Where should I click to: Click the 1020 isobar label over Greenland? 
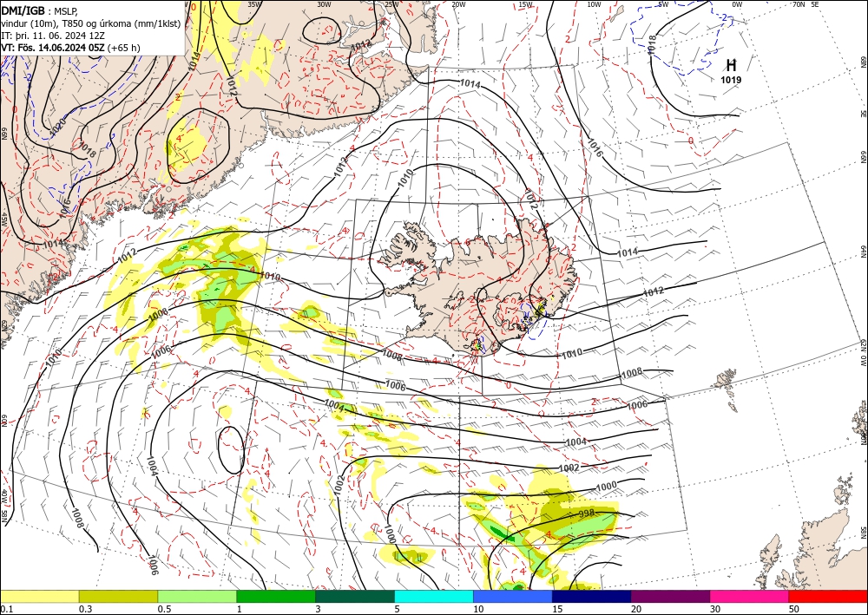pyautogui.click(x=57, y=126)
